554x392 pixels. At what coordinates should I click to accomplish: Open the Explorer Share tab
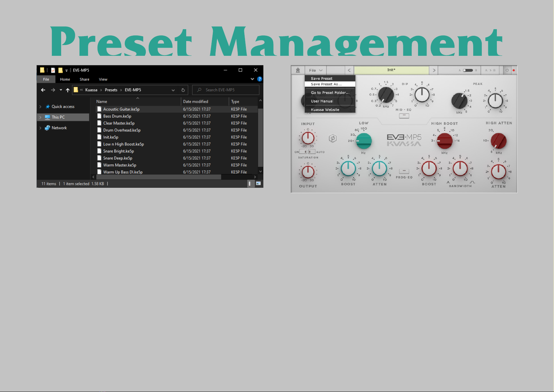[84, 79]
